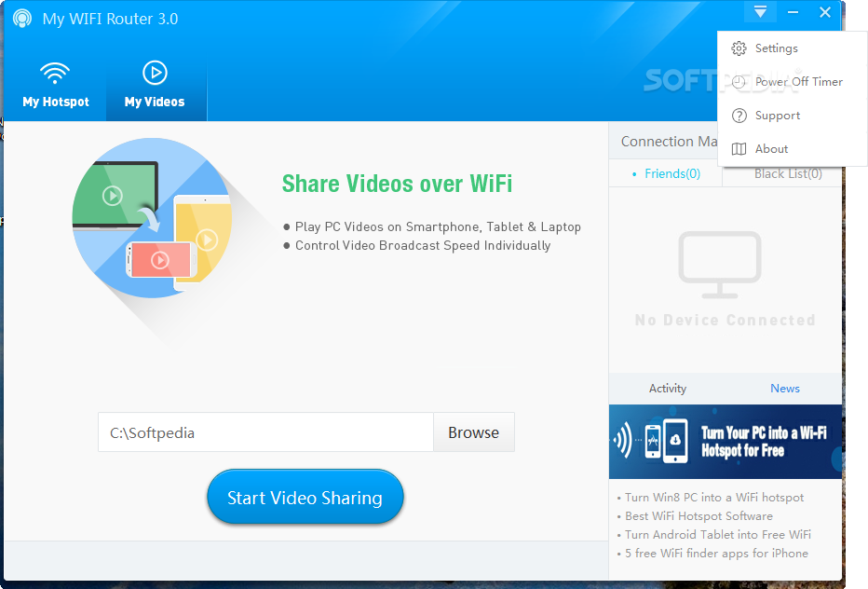868x589 pixels.
Task: Click the Share Videos over WiFi heading
Action: click(x=397, y=184)
